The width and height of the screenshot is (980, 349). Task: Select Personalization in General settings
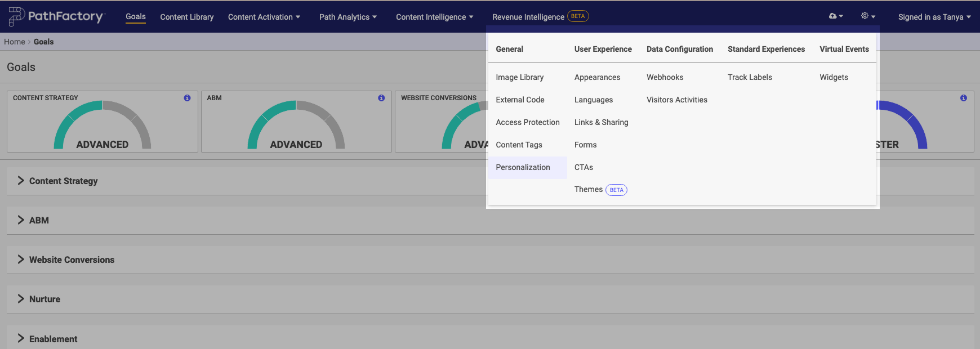[523, 167]
